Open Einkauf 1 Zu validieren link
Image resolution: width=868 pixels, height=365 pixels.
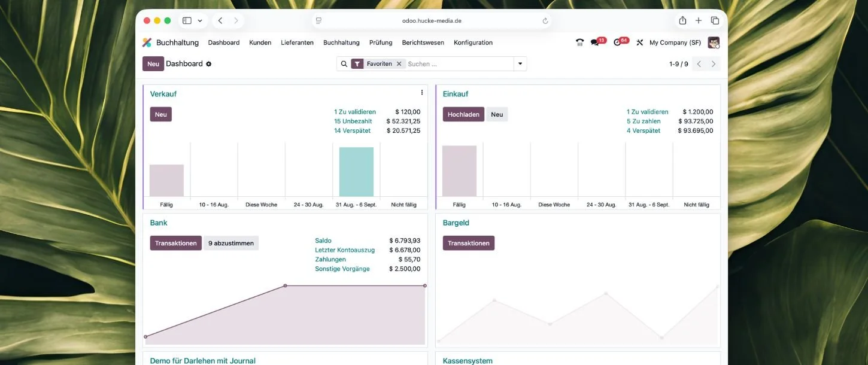648,112
